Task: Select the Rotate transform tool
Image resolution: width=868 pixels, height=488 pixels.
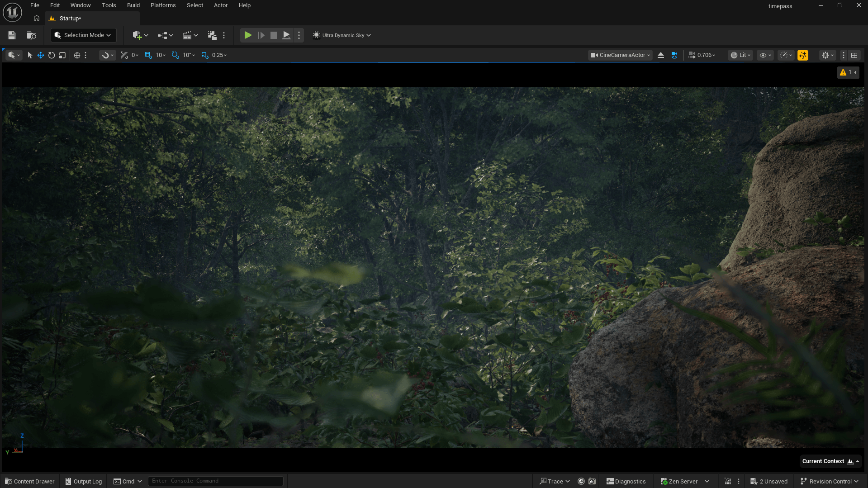Action: coord(52,55)
